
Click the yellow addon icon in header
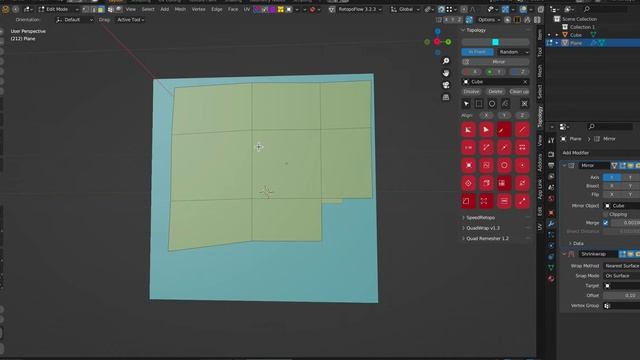point(281,9)
